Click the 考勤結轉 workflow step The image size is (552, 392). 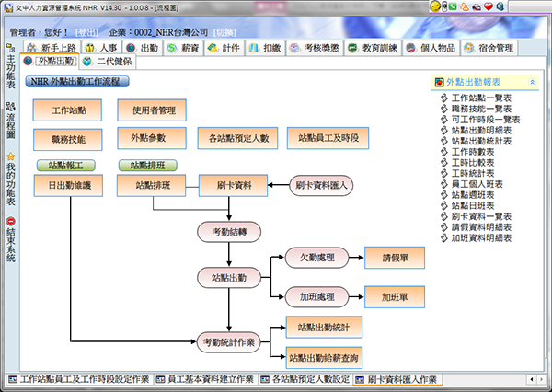tap(228, 231)
